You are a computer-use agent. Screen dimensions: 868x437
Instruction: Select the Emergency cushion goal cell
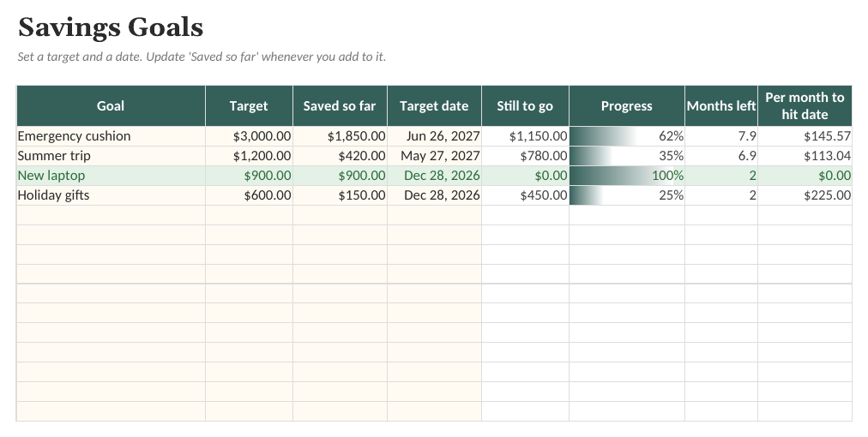tap(111, 136)
